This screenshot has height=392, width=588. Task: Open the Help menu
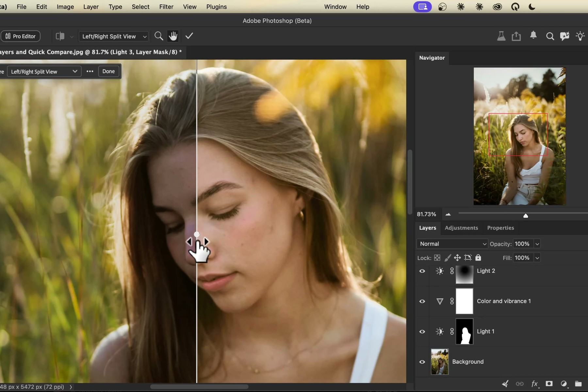click(x=363, y=7)
